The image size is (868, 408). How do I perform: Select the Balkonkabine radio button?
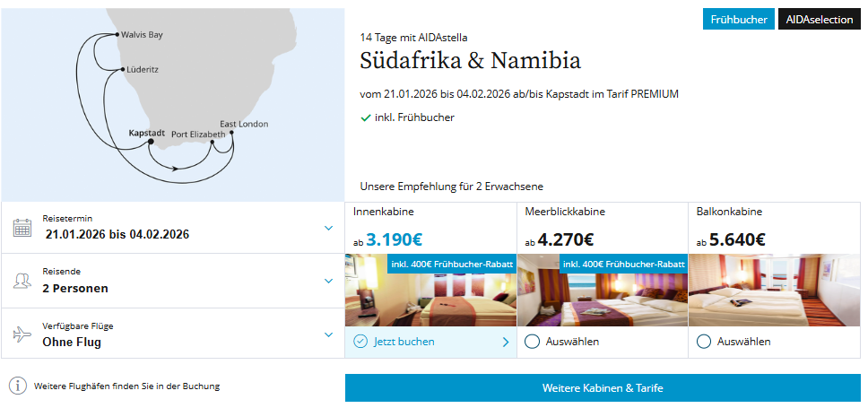click(703, 342)
